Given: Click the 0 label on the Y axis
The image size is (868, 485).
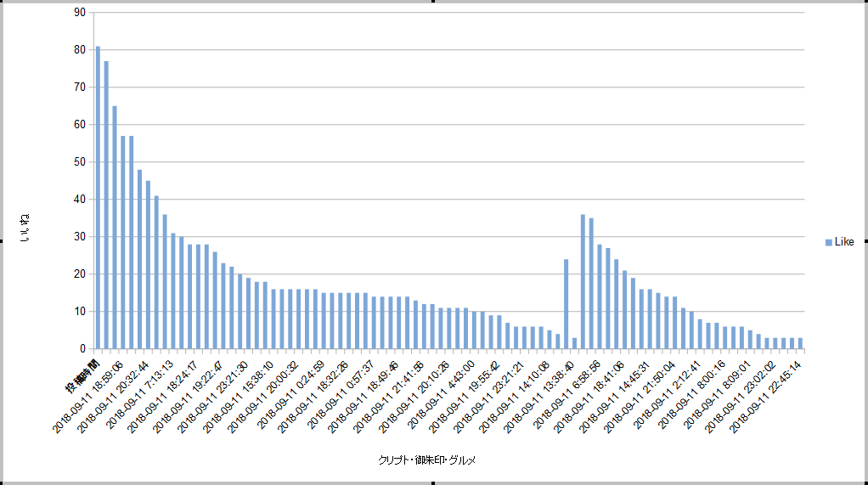Looking at the screenshot, I should [82, 349].
